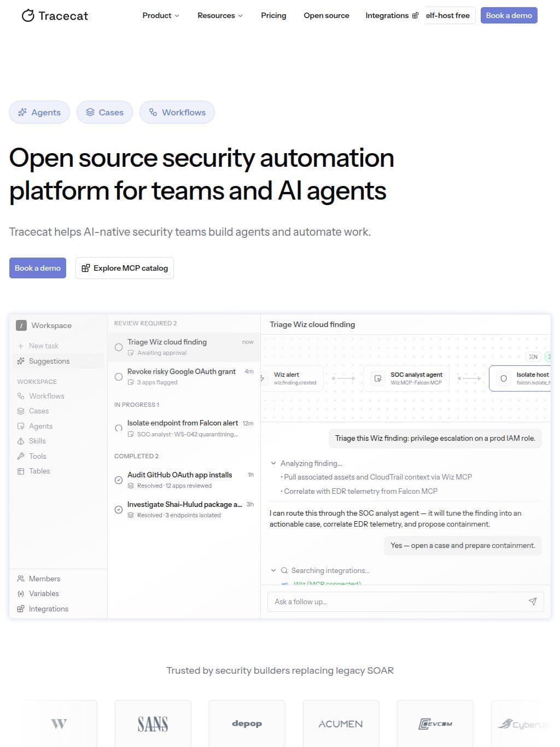Click the Ask a follow up input field
The image size is (560, 747).
pyautogui.click(x=406, y=602)
